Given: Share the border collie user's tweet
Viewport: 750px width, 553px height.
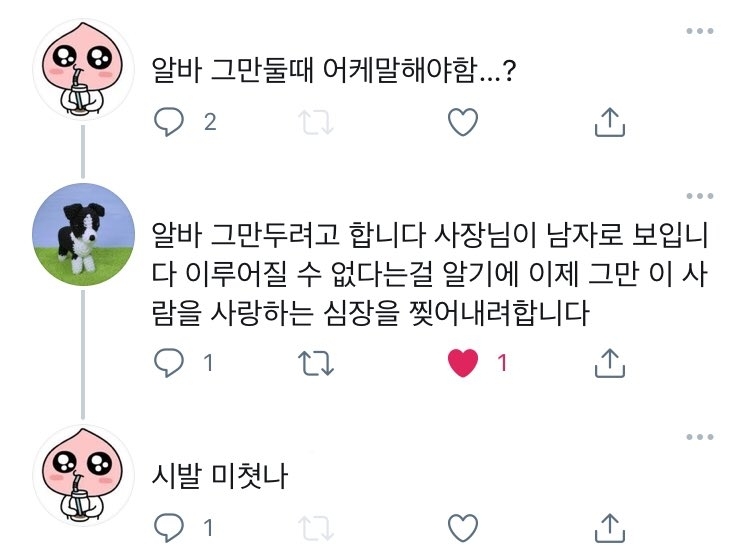Looking at the screenshot, I should pyautogui.click(x=609, y=364).
